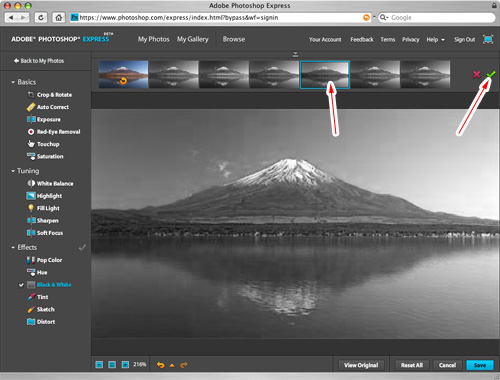Click the Google search field
The image size is (500, 380).
point(437,17)
